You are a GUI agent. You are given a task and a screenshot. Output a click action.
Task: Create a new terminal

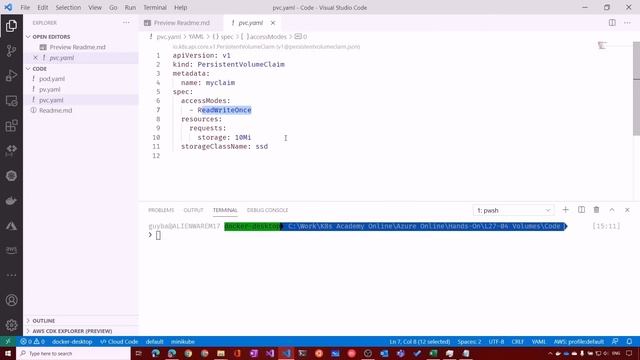pos(565,210)
